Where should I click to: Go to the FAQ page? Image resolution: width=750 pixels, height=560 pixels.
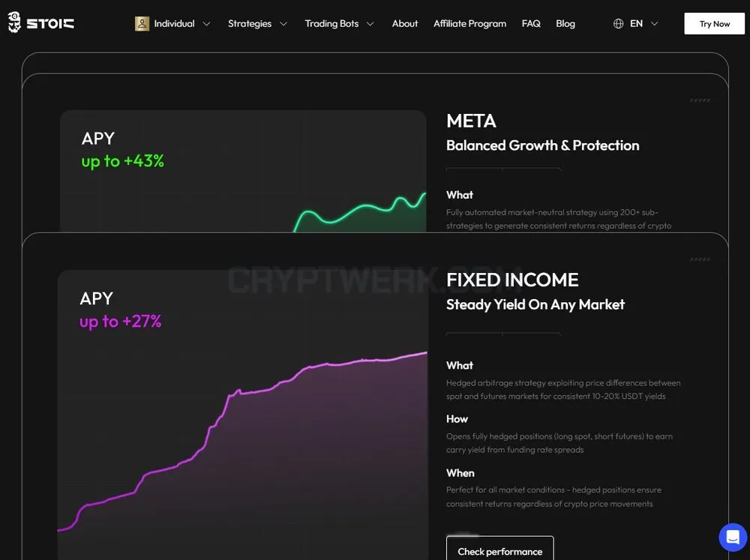(531, 23)
